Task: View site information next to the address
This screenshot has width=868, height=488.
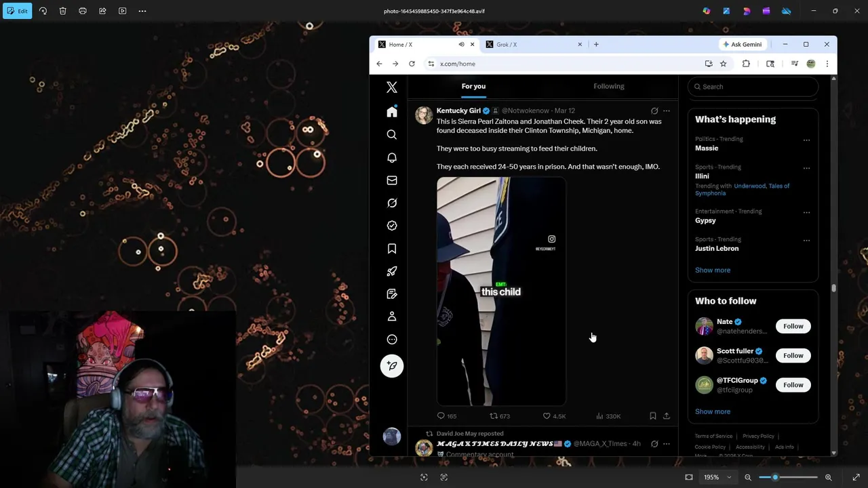Action: click(431, 64)
